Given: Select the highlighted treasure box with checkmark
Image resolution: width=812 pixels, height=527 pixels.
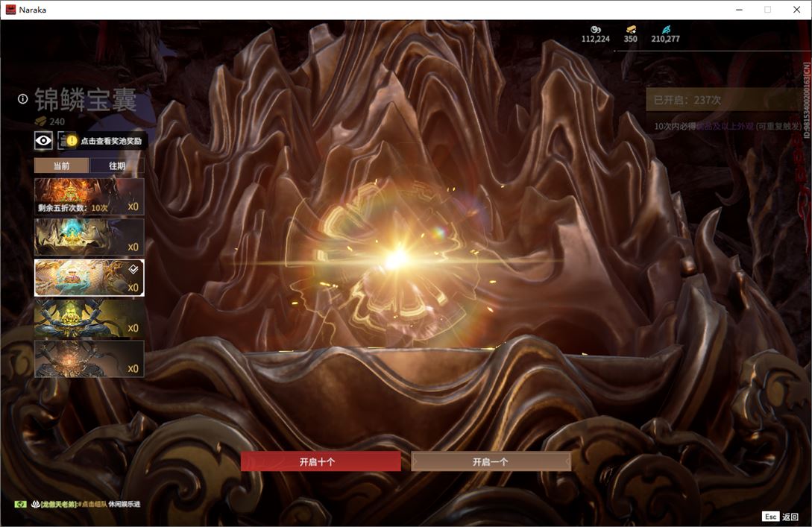Looking at the screenshot, I should point(89,277).
